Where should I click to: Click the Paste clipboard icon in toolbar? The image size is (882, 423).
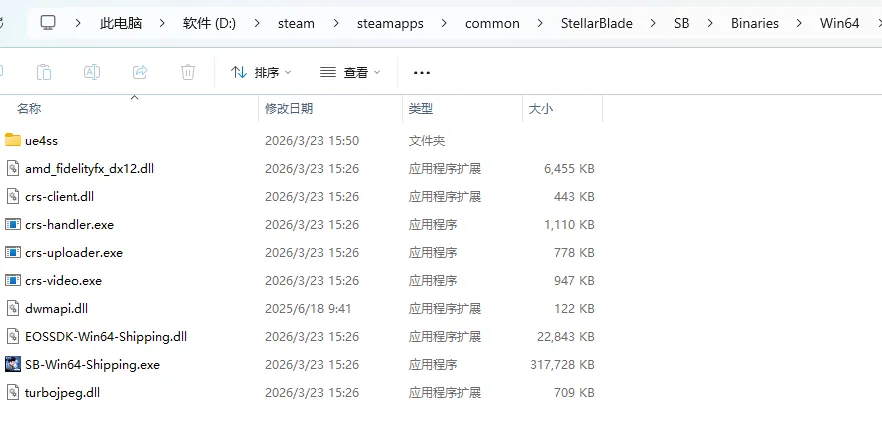pyautogui.click(x=44, y=72)
